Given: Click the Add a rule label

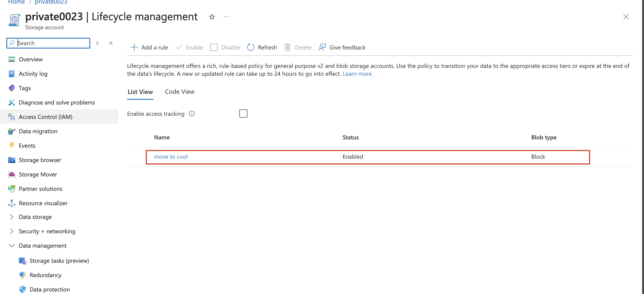Looking at the screenshot, I should pos(155,47).
